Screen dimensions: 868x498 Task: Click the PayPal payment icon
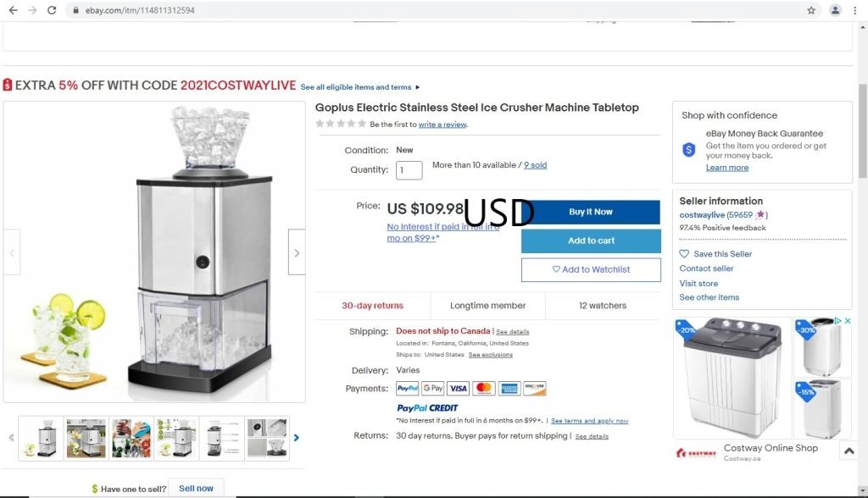coord(408,389)
